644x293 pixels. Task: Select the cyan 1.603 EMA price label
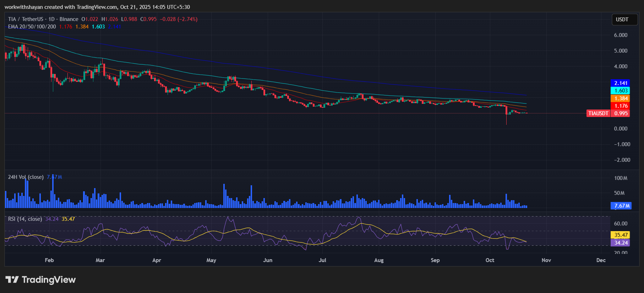621,91
